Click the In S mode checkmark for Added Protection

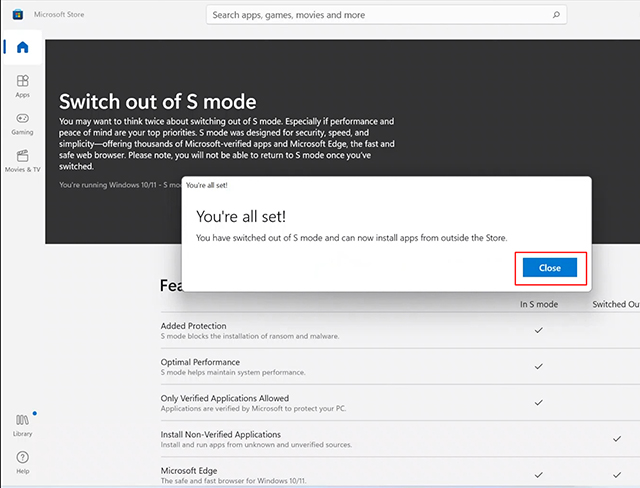[539, 330]
